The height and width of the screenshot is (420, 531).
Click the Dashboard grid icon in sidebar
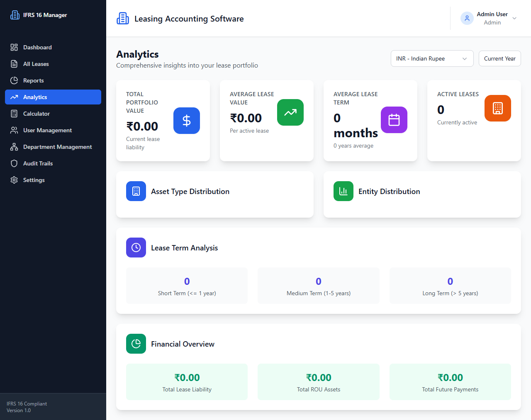pyautogui.click(x=14, y=47)
